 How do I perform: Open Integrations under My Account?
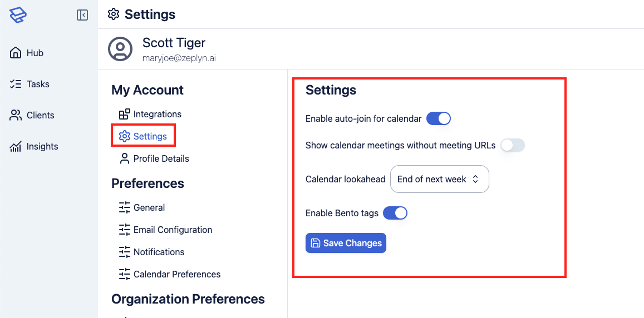157,115
